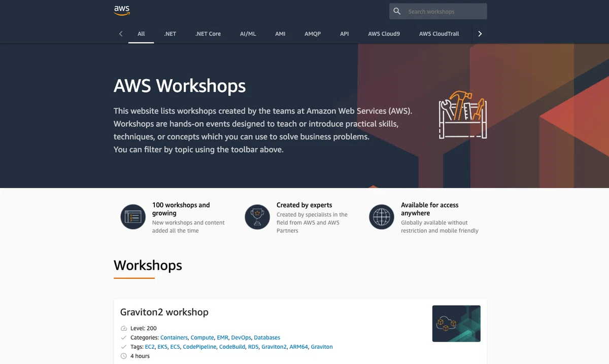Viewport: 609px width, 364px height.
Task: Click the checkmark icon beside Categories
Action: point(124,338)
